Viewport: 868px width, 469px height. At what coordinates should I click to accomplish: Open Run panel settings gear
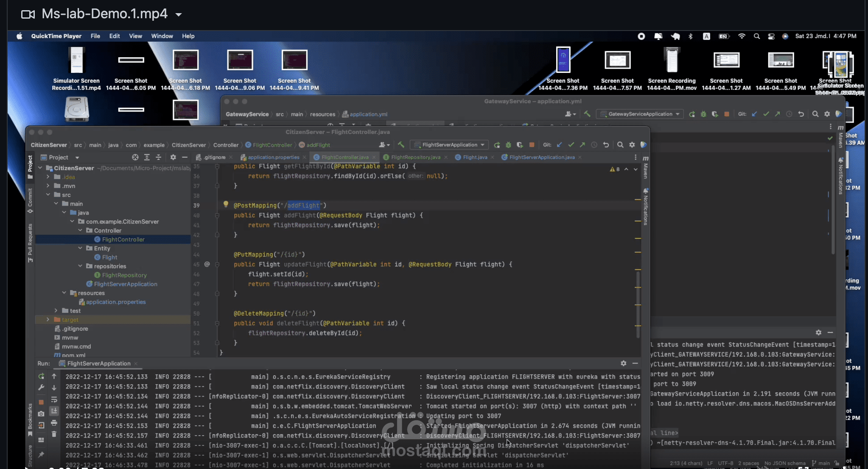pos(623,363)
